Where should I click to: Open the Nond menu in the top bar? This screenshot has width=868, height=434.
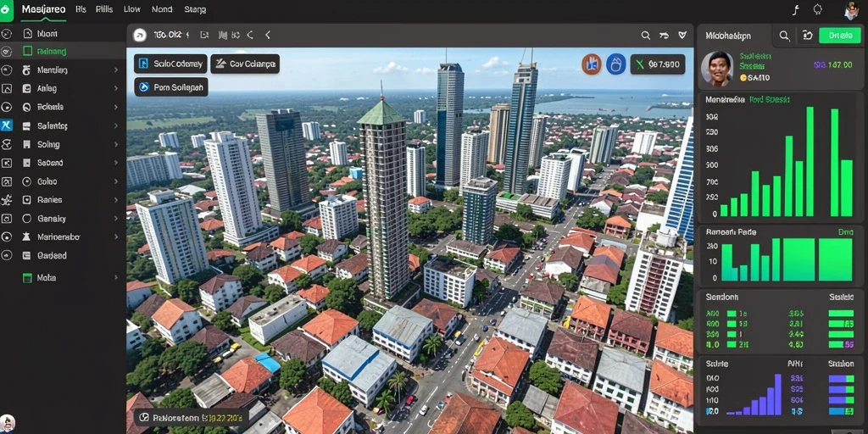pyautogui.click(x=162, y=9)
